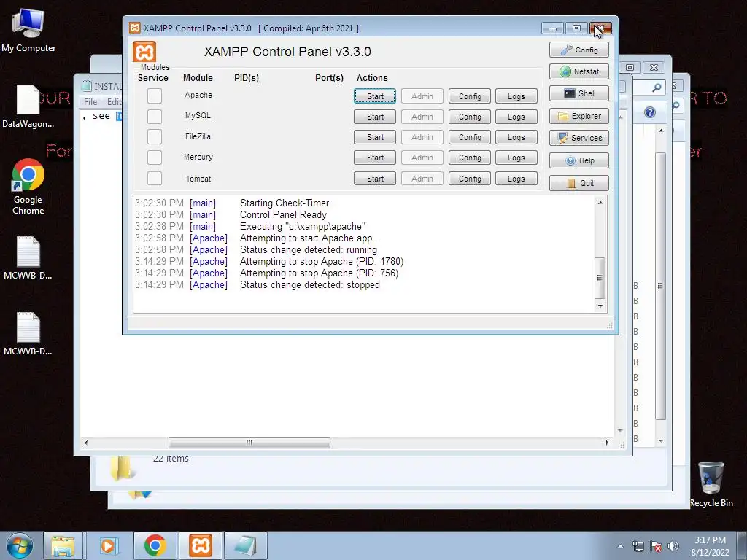Click Notepad horizontal scrollbar thumb
The height and width of the screenshot is (560, 747).
point(249,443)
